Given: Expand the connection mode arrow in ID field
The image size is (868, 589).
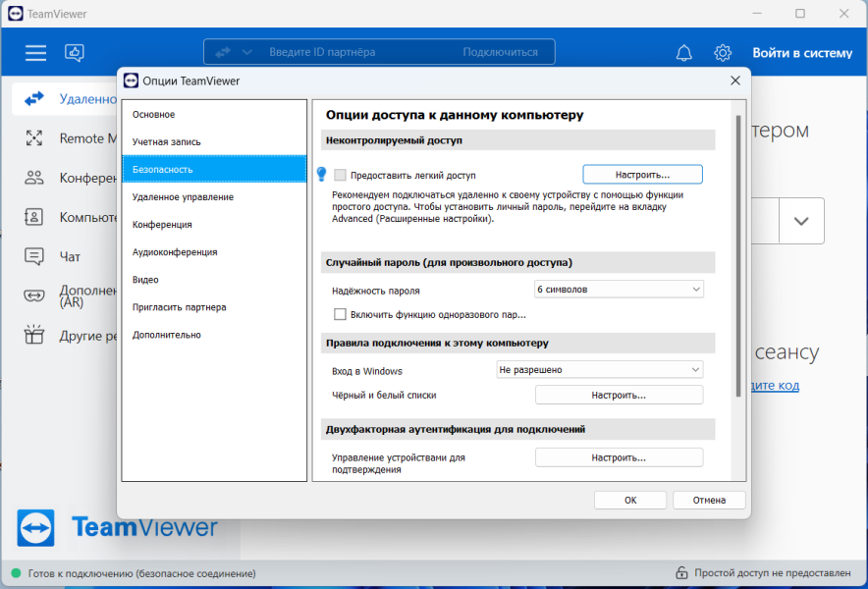Looking at the screenshot, I should coord(246,52).
